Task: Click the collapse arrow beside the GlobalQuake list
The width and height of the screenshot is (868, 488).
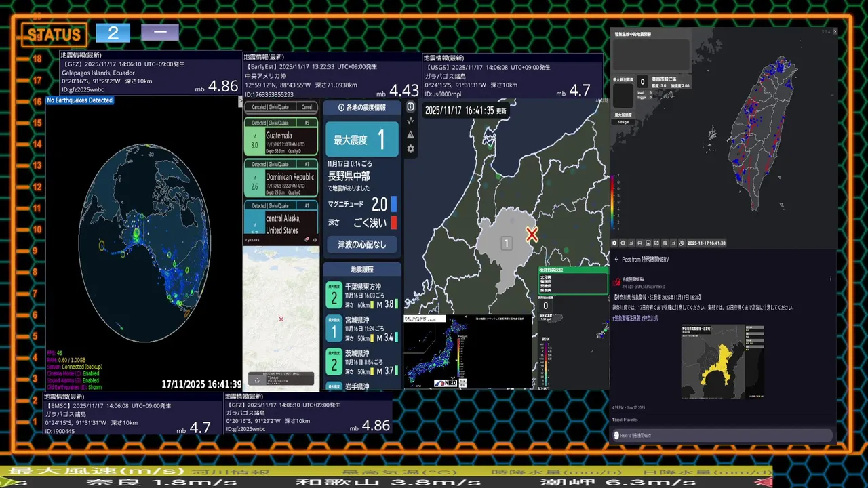Action: point(240,102)
